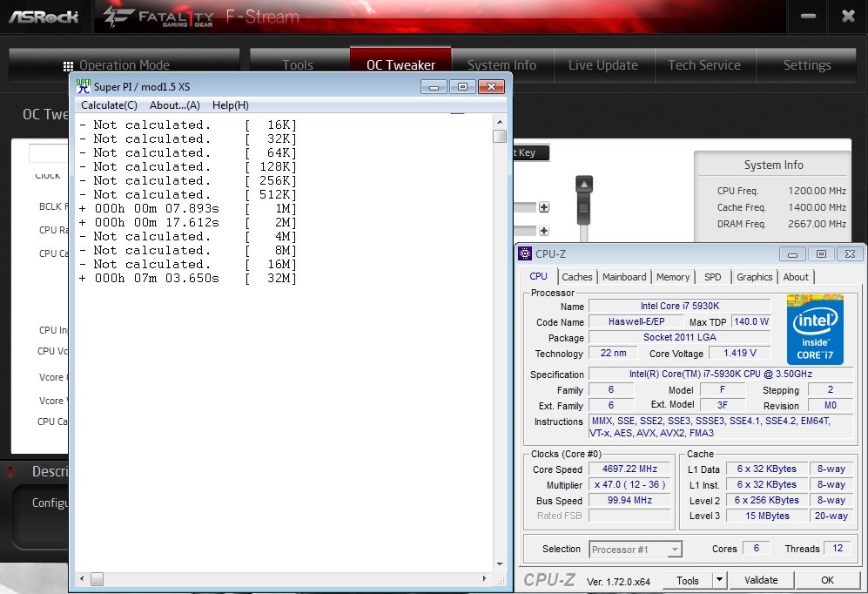The height and width of the screenshot is (594, 868).
Task: Close the F-Stream application
Action: coord(848,16)
